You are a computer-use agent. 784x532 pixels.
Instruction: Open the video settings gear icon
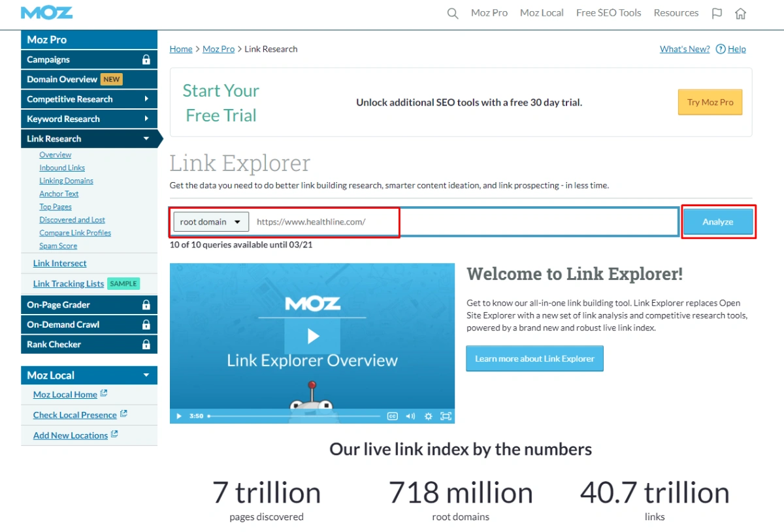tap(429, 416)
